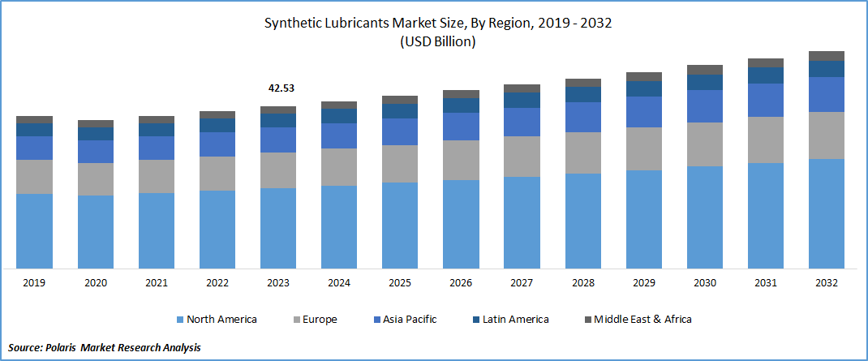
Task: Click the 2024 axis label
Action: tap(339, 283)
